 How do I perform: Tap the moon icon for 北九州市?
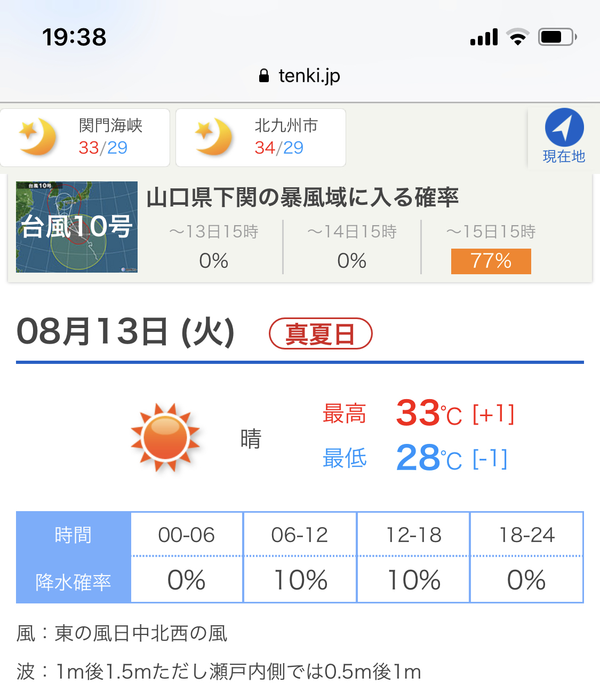point(214,137)
